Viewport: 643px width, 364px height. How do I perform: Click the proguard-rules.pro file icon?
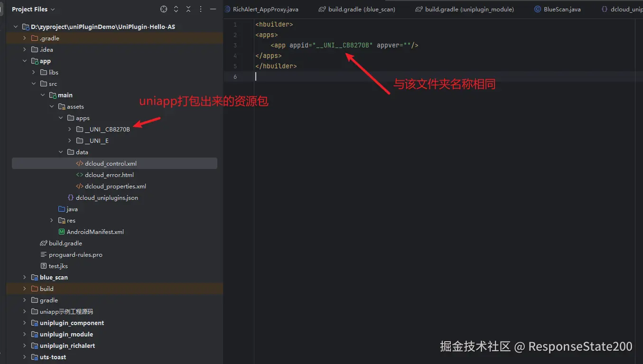(44, 254)
